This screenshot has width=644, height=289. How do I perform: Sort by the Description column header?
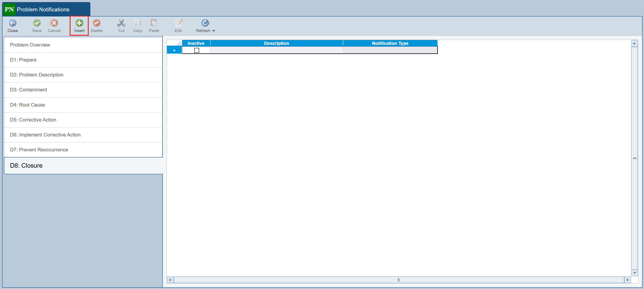click(x=276, y=43)
